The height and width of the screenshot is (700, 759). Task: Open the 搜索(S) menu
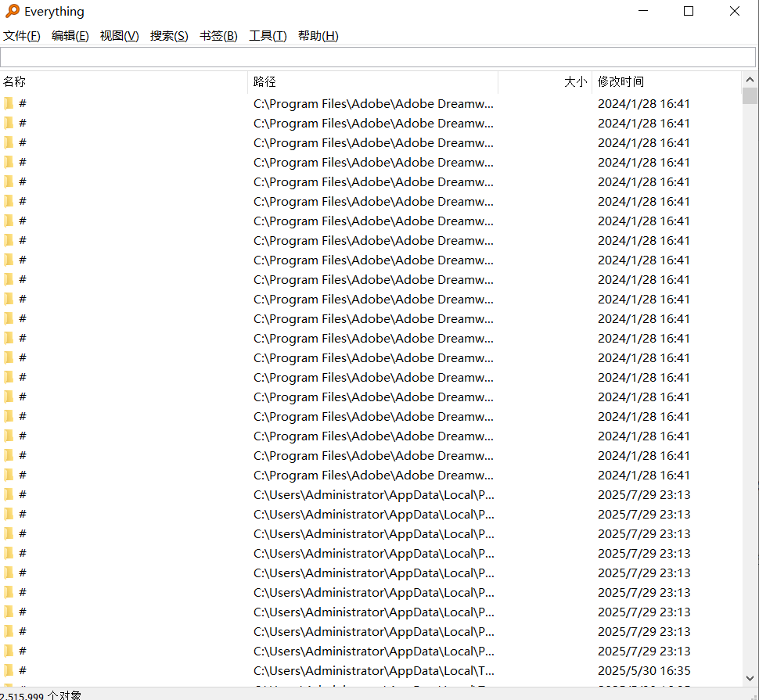point(169,36)
